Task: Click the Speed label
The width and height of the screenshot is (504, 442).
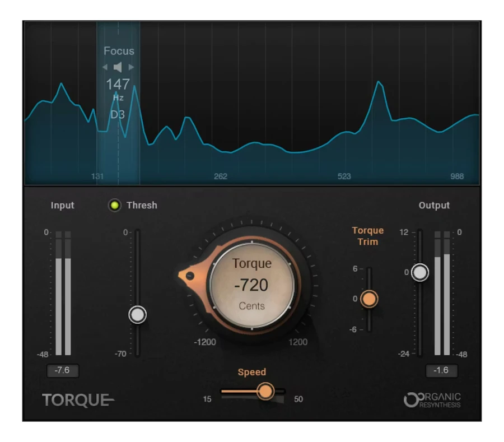Action: coord(251,372)
